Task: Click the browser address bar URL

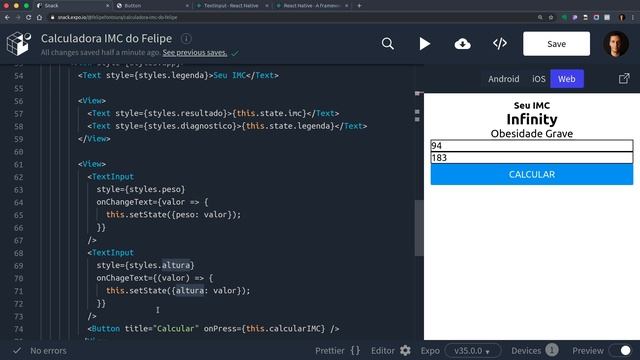Action: [x=117, y=18]
